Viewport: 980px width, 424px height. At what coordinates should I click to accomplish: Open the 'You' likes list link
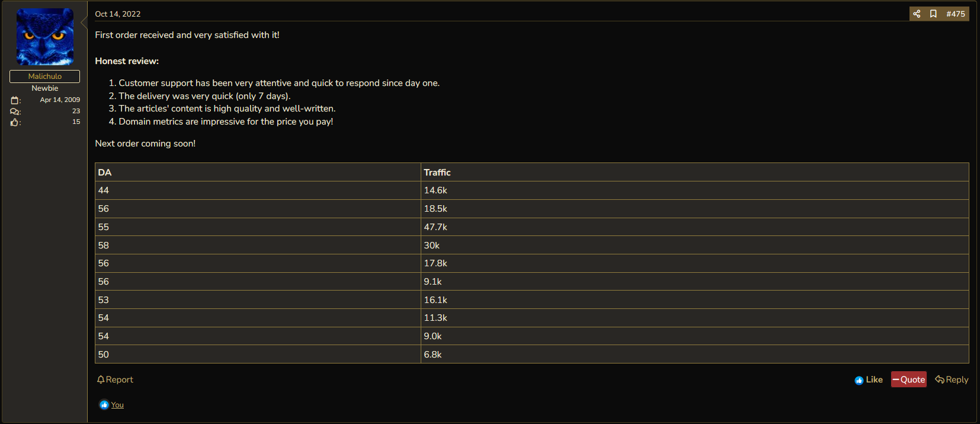pos(117,405)
